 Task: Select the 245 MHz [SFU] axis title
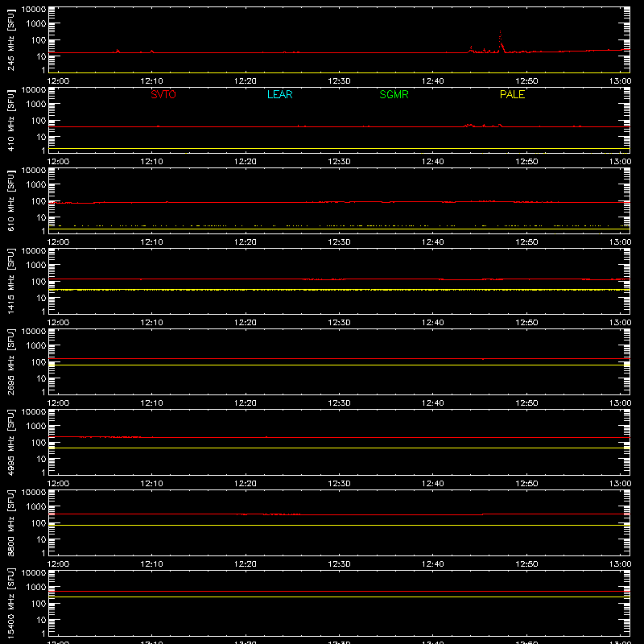click(x=11, y=39)
